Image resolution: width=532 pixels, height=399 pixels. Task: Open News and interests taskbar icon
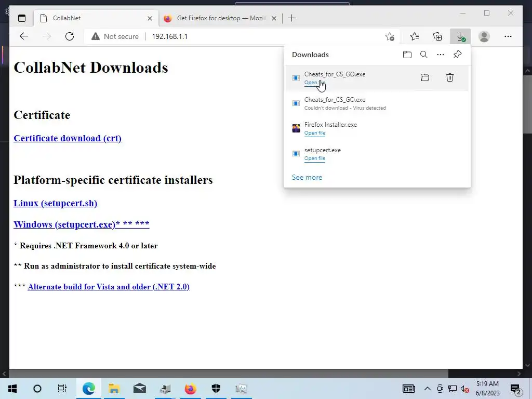(x=409, y=389)
